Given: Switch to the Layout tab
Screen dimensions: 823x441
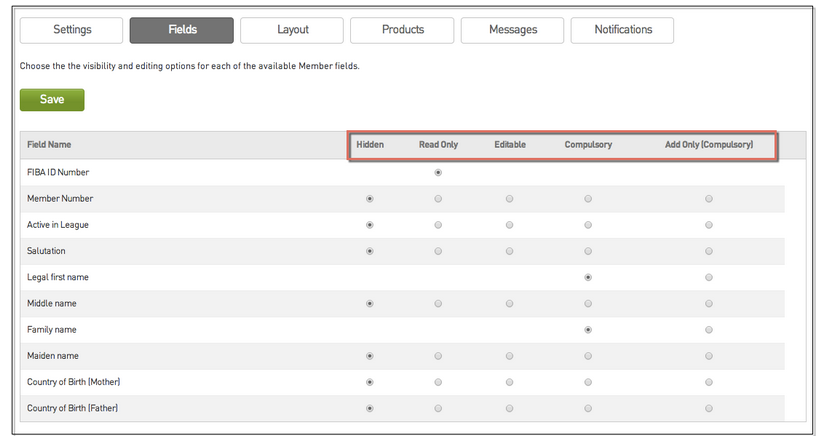Looking at the screenshot, I should coord(292,30).
